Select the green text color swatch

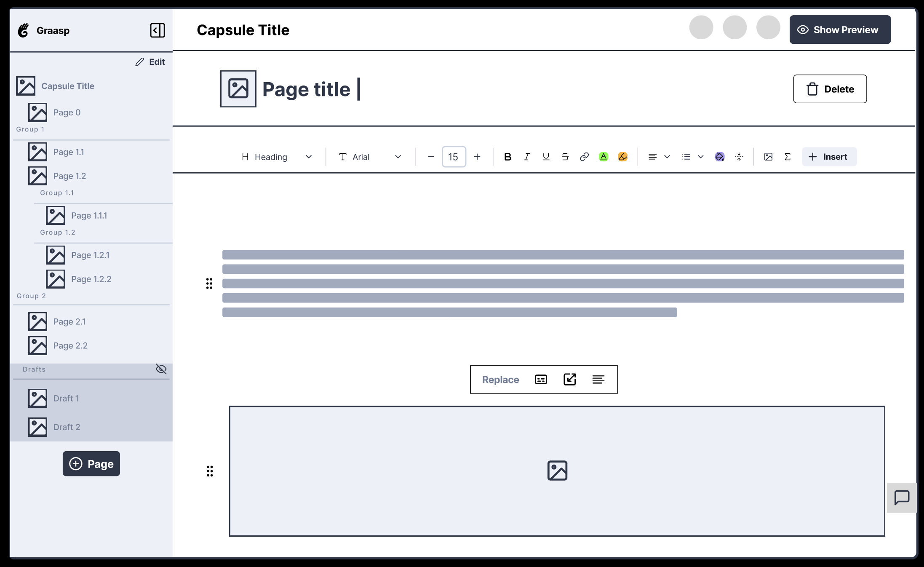(x=604, y=157)
